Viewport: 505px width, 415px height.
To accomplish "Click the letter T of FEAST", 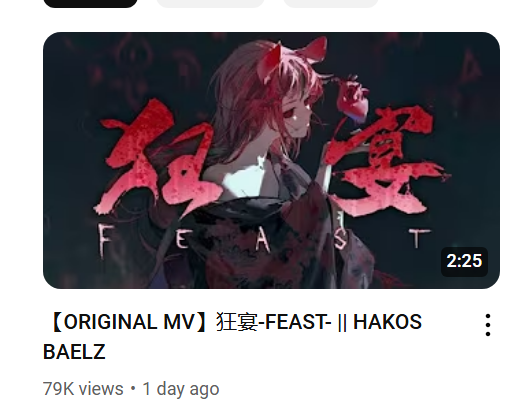I will (x=417, y=238).
